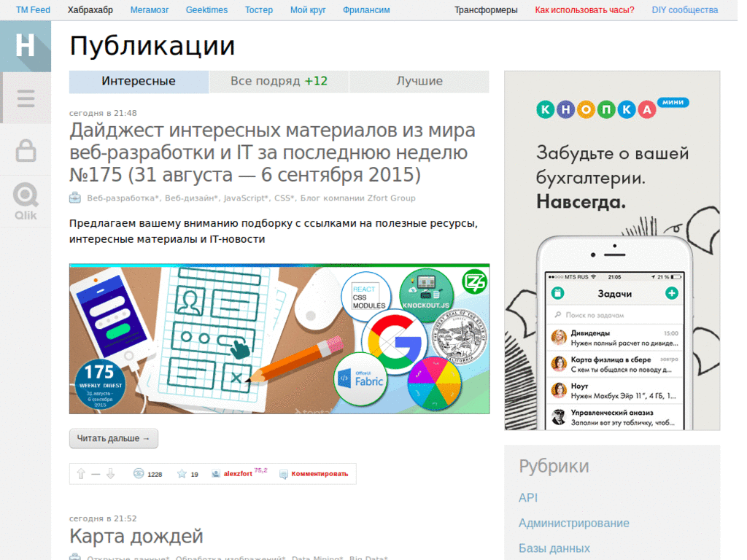747x560 pixels.
Task: Click the favorites count 19
Action: [194, 474]
